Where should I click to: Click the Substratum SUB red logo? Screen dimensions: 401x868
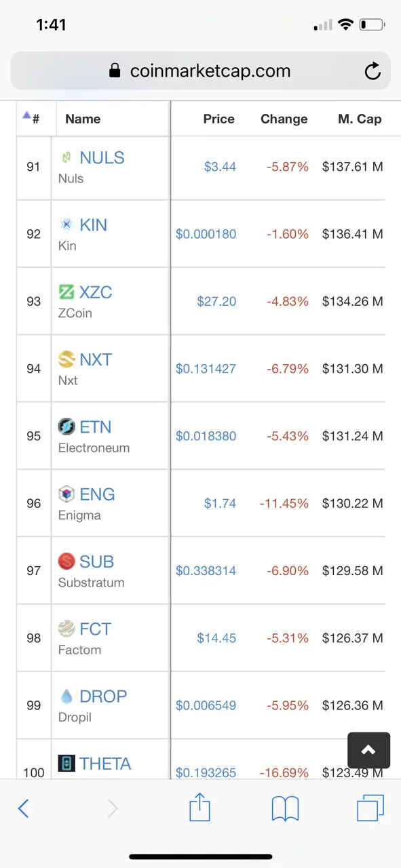point(66,561)
